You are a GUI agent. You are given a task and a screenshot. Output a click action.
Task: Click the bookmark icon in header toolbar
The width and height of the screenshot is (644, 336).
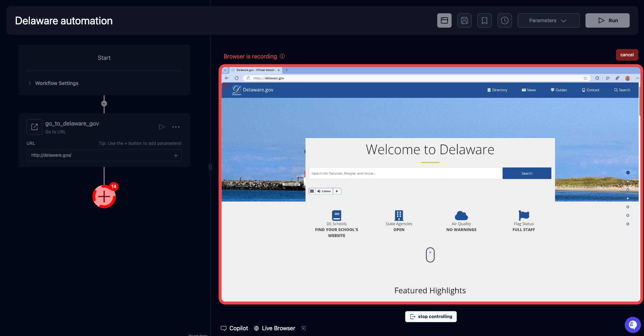(485, 20)
